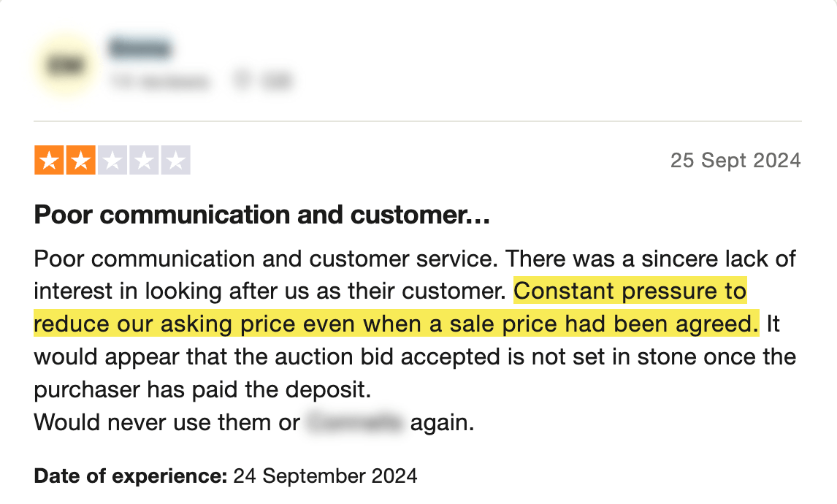Click the second orange rating star
The image size is (837, 504).
[80, 161]
